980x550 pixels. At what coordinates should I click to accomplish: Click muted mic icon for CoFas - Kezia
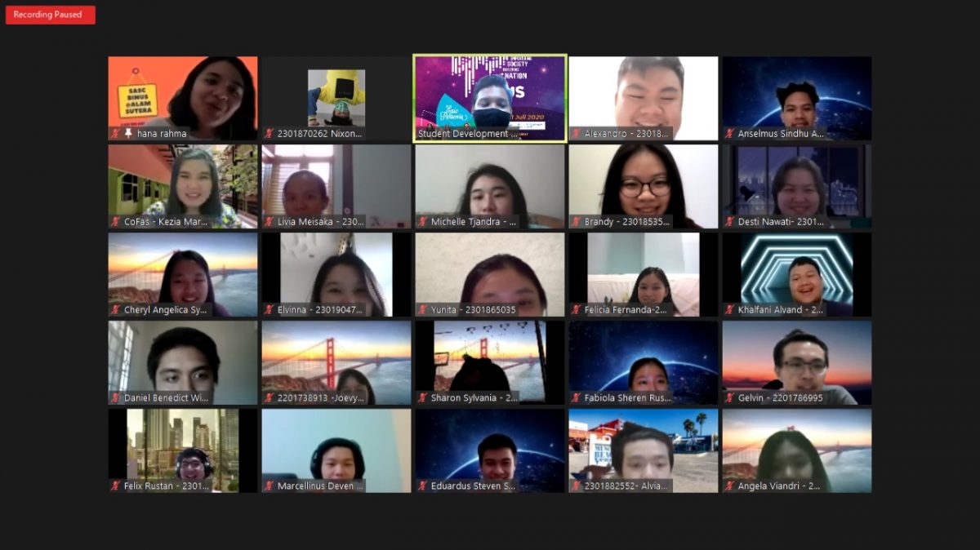tap(116, 221)
